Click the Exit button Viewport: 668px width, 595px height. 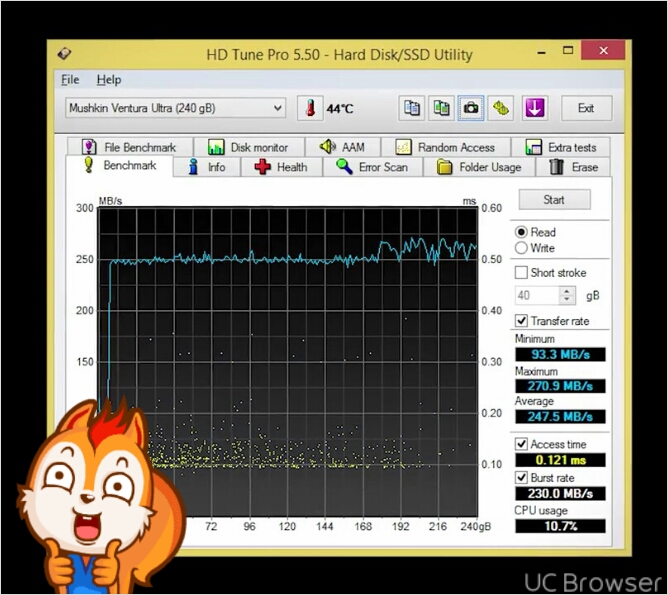pos(587,108)
